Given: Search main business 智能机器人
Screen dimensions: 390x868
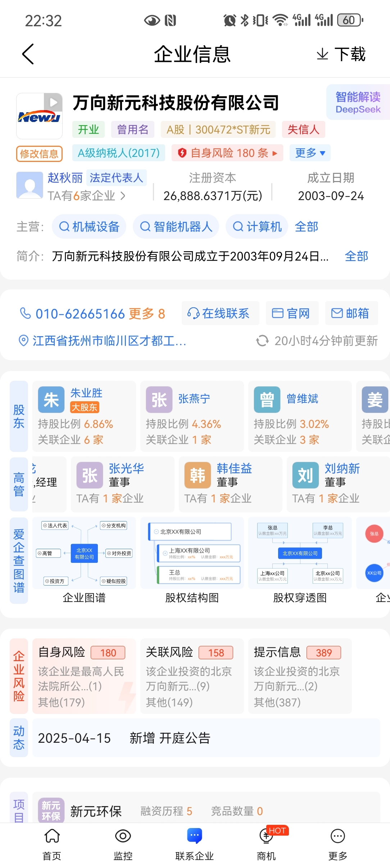Looking at the screenshot, I should (x=176, y=226).
